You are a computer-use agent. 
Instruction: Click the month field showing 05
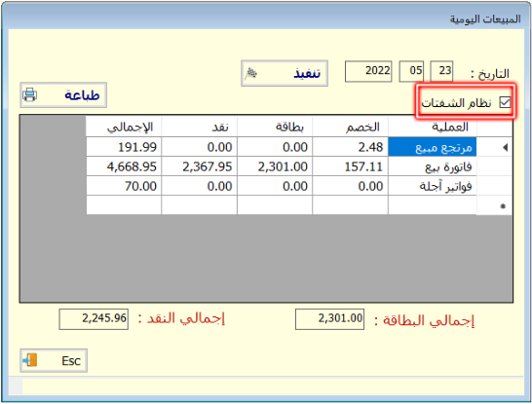pyautogui.click(x=411, y=71)
